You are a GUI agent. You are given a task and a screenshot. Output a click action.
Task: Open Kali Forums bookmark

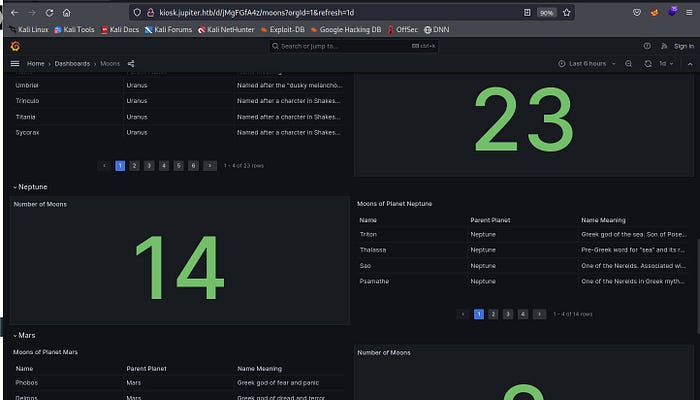click(168, 29)
